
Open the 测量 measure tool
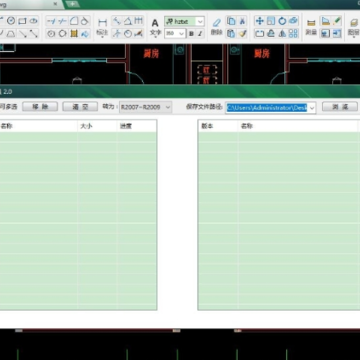coord(311,27)
